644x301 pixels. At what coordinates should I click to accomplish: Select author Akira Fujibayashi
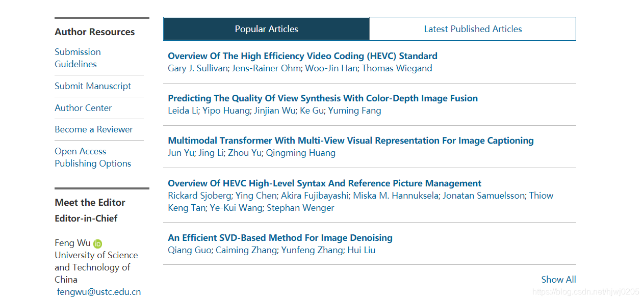coord(315,196)
